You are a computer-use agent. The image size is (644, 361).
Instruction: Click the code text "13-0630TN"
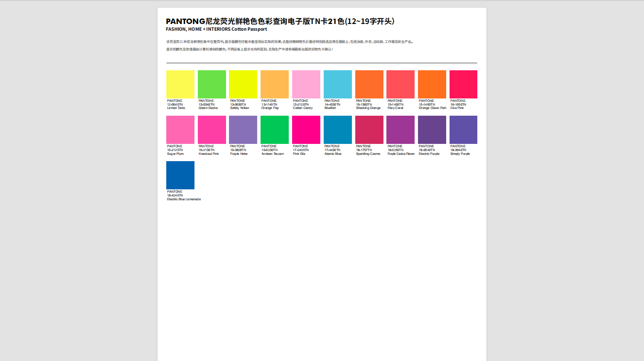coord(238,104)
